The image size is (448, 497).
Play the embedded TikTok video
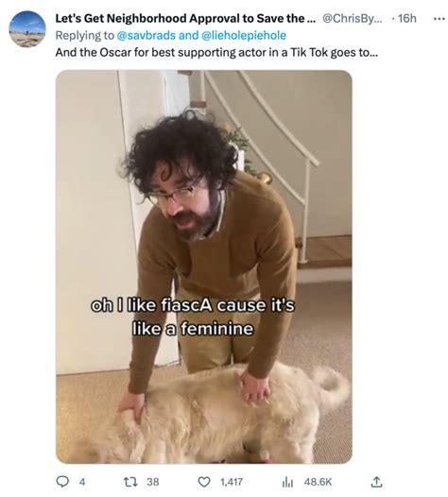pos(204,266)
